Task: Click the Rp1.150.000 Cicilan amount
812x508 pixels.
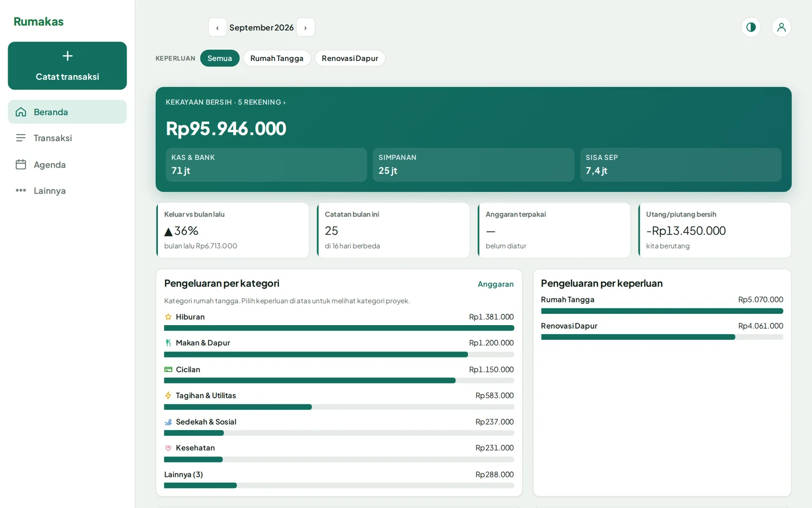Action: (x=491, y=369)
